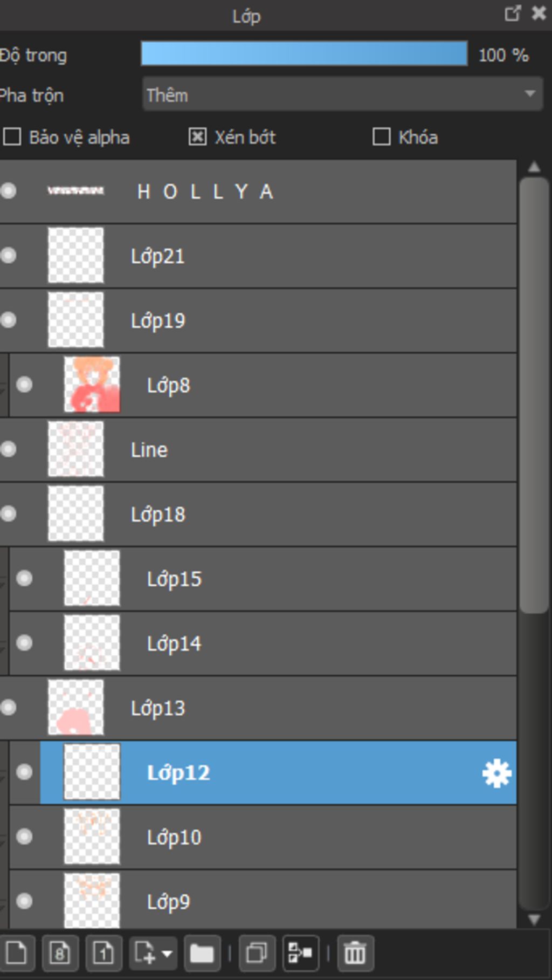Open Lớp12 layer settings gear
552x980 pixels.
click(496, 773)
